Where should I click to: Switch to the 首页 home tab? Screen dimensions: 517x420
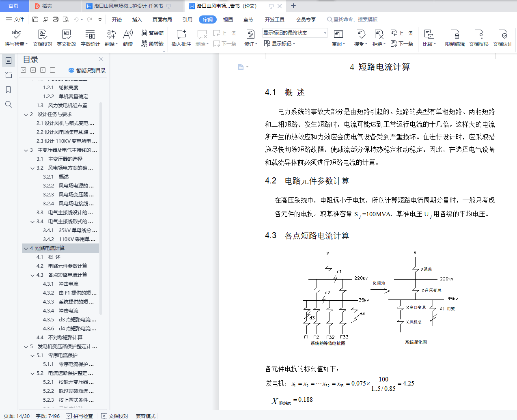click(13, 6)
